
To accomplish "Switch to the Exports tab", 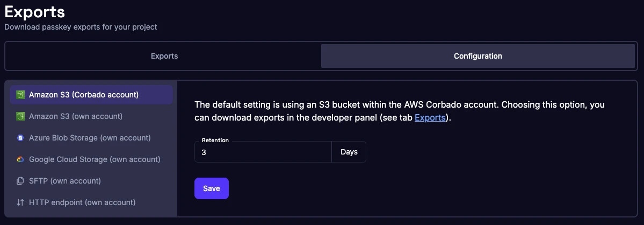I will point(164,56).
